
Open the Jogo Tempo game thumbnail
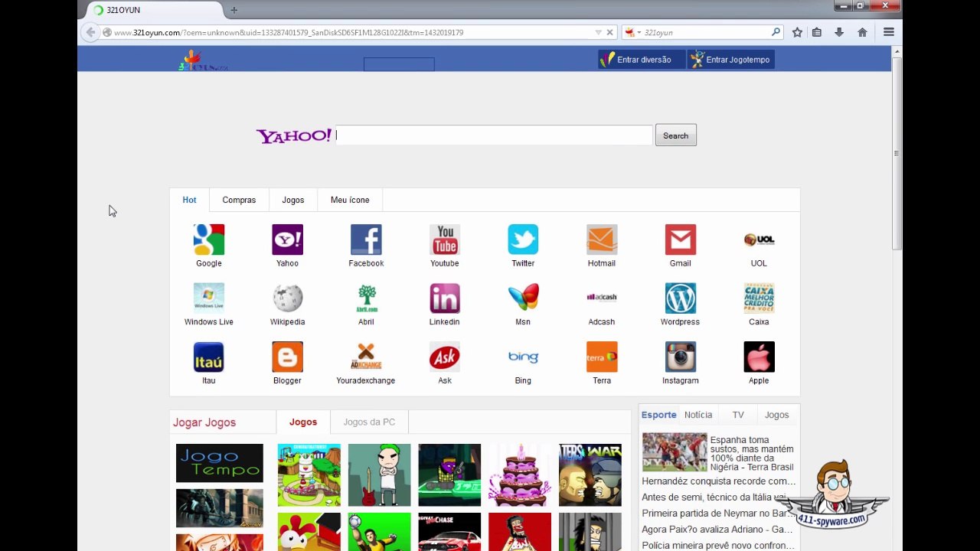(x=219, y=464)
